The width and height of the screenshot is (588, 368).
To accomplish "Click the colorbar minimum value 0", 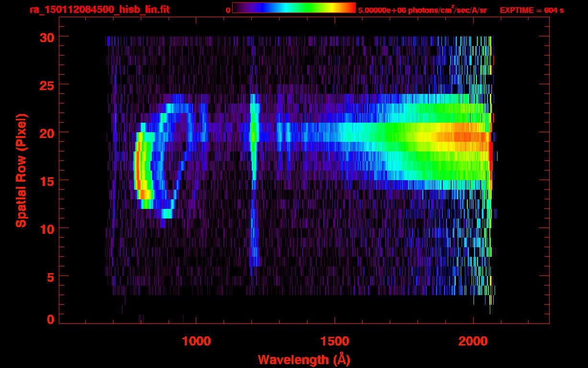I will [x=228, y=10].
